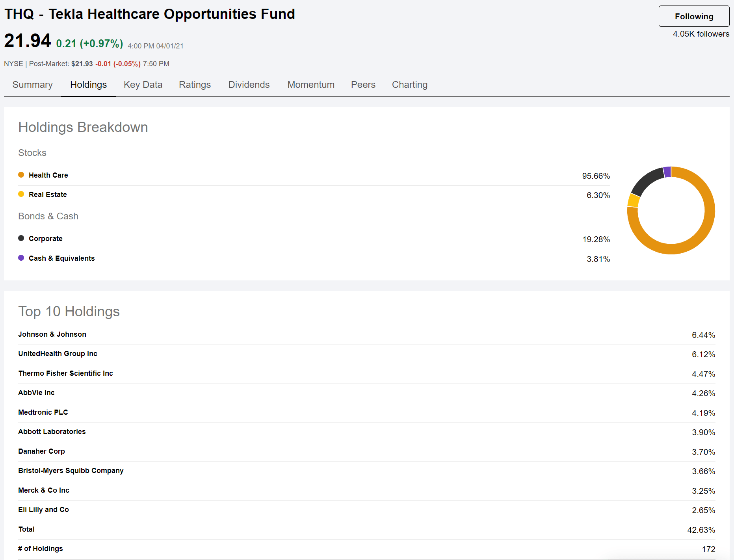Click the 4.26% AbbVie weight
The height and width of the screenshot is (560, 734).
[703, 393]
